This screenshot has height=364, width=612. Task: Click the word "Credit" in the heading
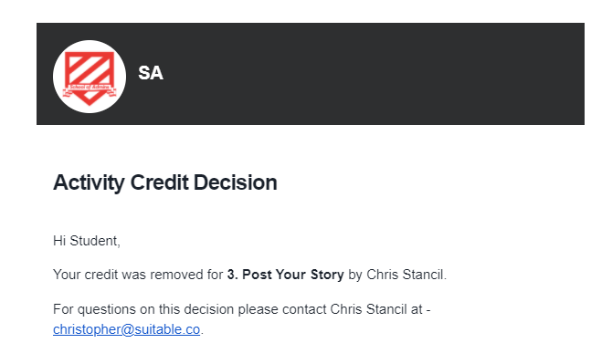tap(159, 182)
